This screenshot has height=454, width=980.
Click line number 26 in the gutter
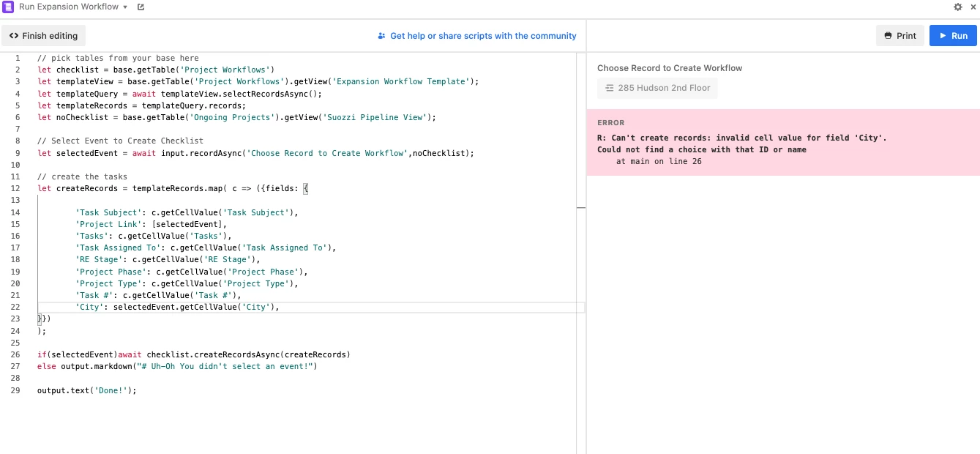tap(15, 354)
